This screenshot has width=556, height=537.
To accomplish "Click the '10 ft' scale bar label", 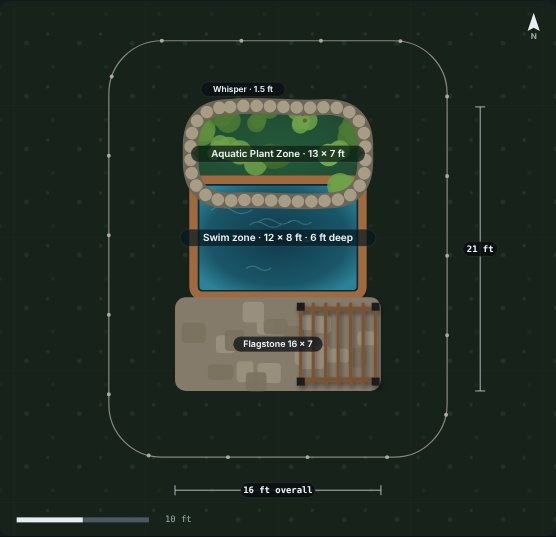I will 178,519.
